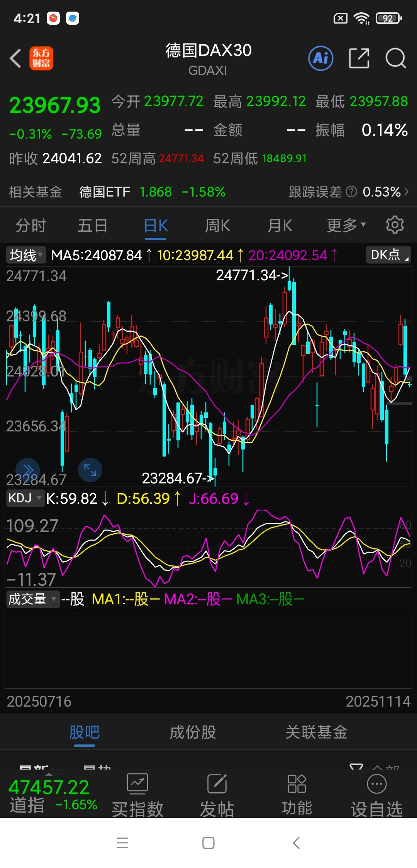
Task: Tap the fullscreen expand chart button
Action: [x=90, y=470]
